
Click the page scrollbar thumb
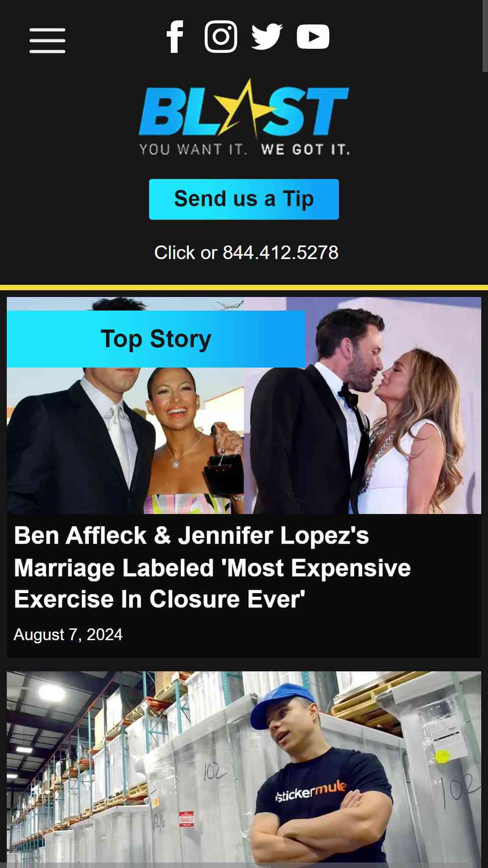(485, 36)
